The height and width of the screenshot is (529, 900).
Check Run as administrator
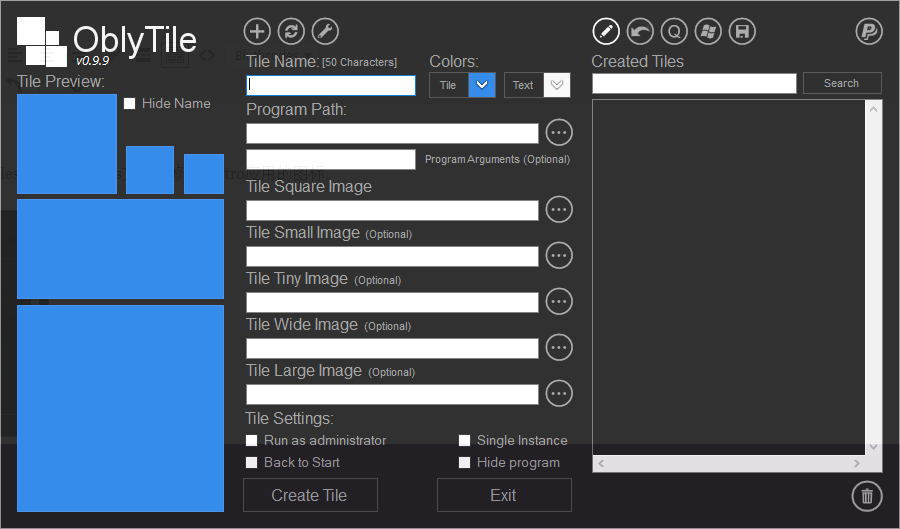coord(252,441)
